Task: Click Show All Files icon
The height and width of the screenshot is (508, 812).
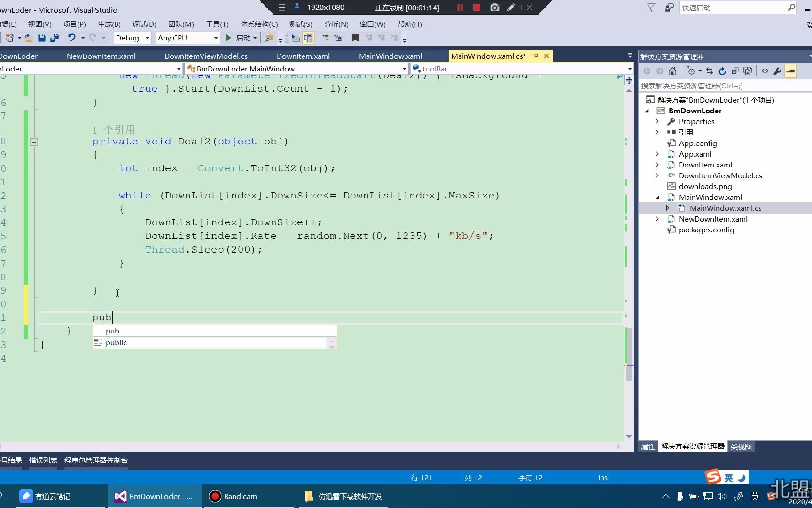Action: point(748,71)
